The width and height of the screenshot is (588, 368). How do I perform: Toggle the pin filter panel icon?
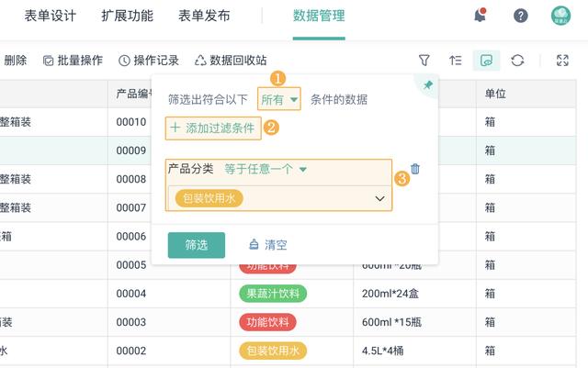(x=428, y=85)
